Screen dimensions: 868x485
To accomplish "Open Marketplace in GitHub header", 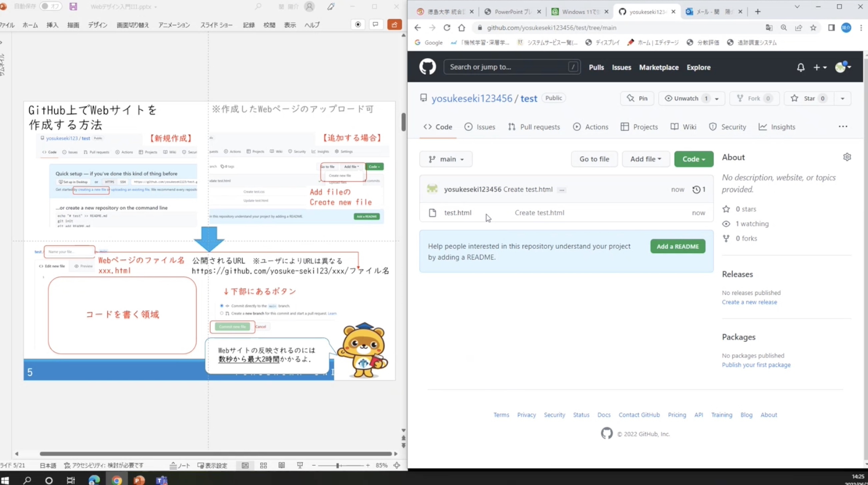I will 659,67.
